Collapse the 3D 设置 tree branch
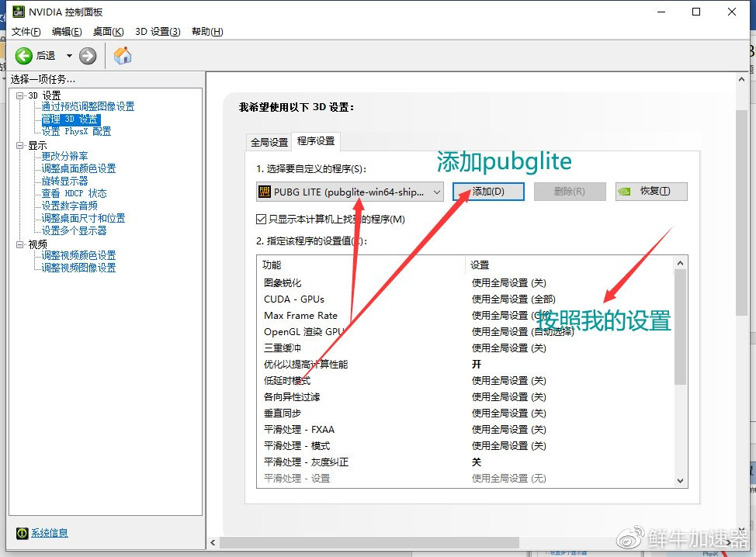The width and height of the screenshot is (756, 557). 19,95
